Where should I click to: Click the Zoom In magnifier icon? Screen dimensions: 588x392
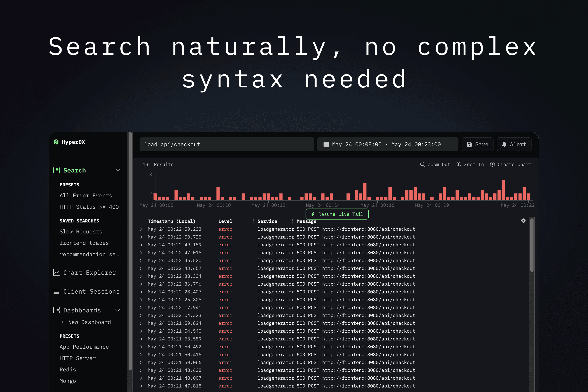click(459, 164)
